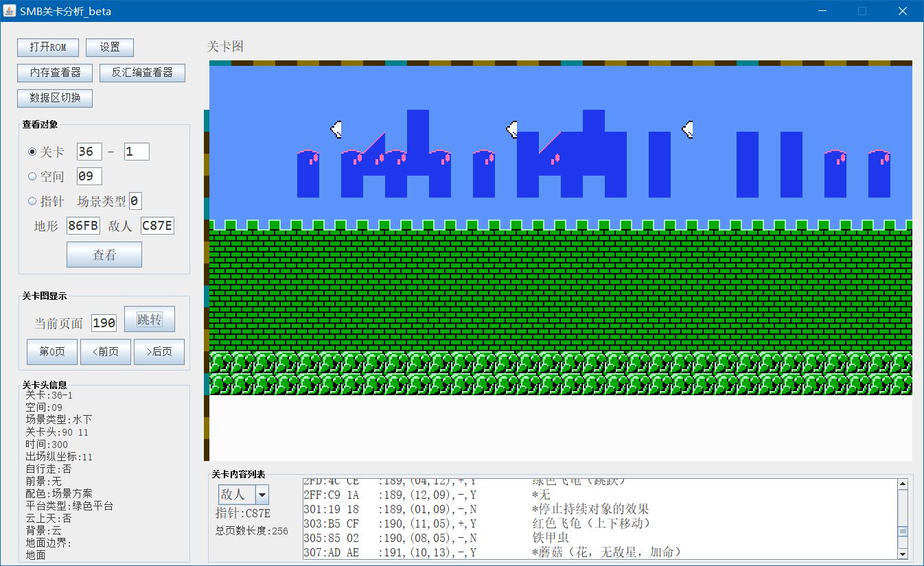The height and width of the screenshot is (566, 924).
Task: Select the 关卡 radio button
Action: coord(32,152)
